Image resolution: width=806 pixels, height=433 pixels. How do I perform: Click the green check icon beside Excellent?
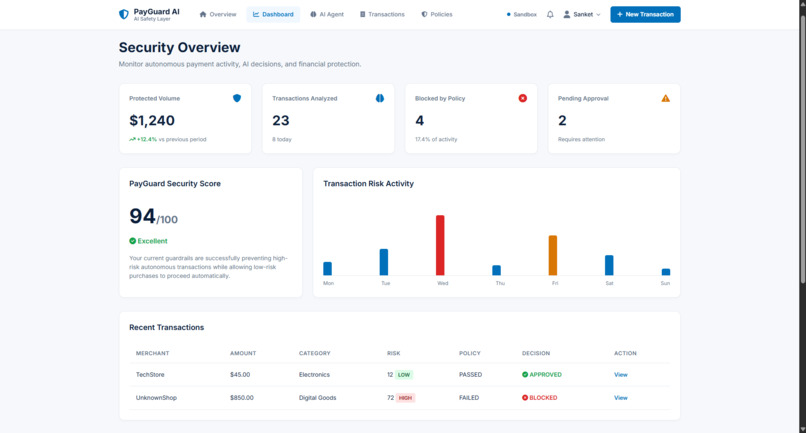click(133, 241)
